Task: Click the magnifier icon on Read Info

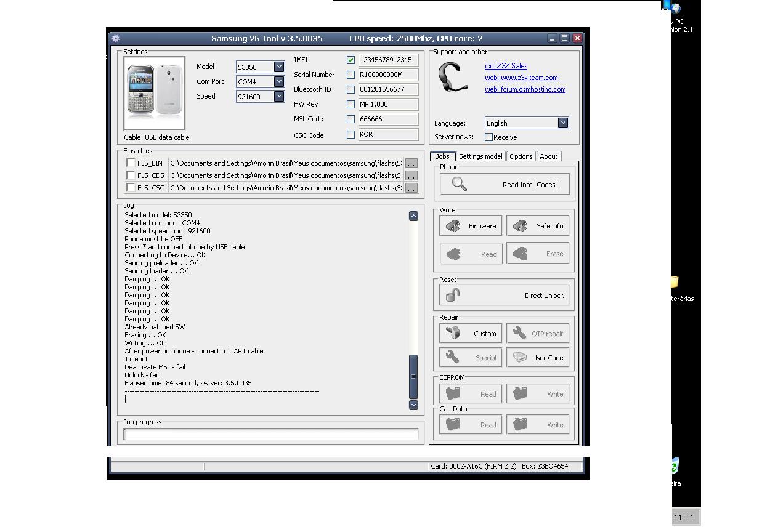Action: tap(460, 184)
